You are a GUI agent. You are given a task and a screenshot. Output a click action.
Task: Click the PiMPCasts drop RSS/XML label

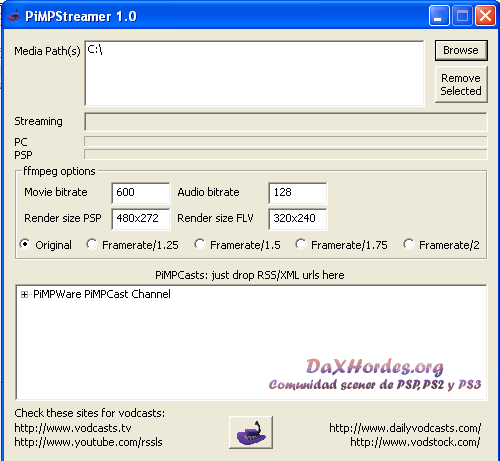coord(250,275)
